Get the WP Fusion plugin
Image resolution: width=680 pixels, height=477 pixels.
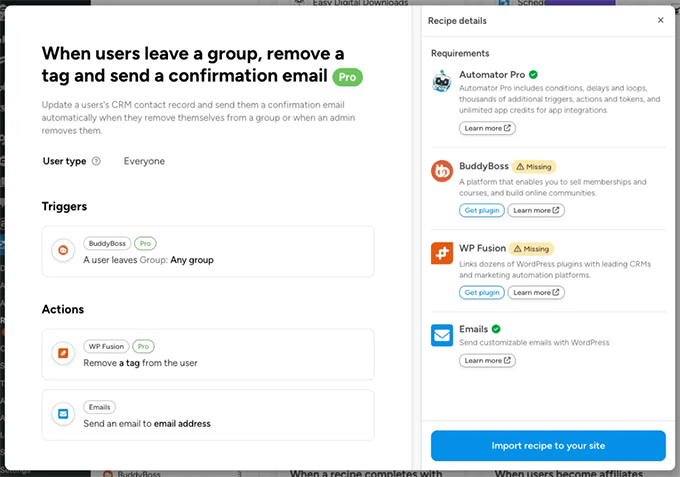481,292
